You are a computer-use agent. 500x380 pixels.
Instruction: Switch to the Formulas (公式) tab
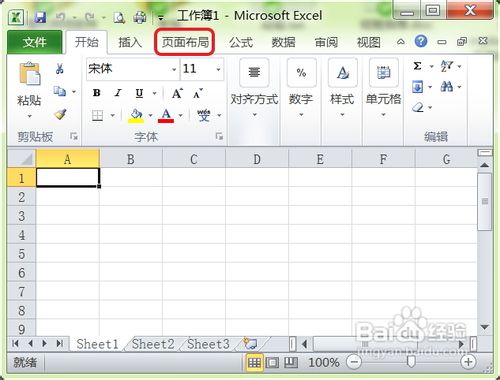pyautogui.click(x=241, y=42)
